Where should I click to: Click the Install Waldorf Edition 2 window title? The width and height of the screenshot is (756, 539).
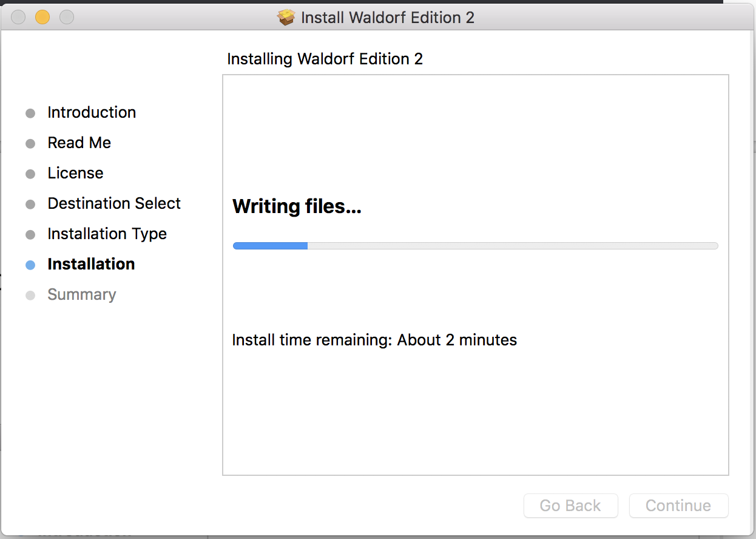388,18
